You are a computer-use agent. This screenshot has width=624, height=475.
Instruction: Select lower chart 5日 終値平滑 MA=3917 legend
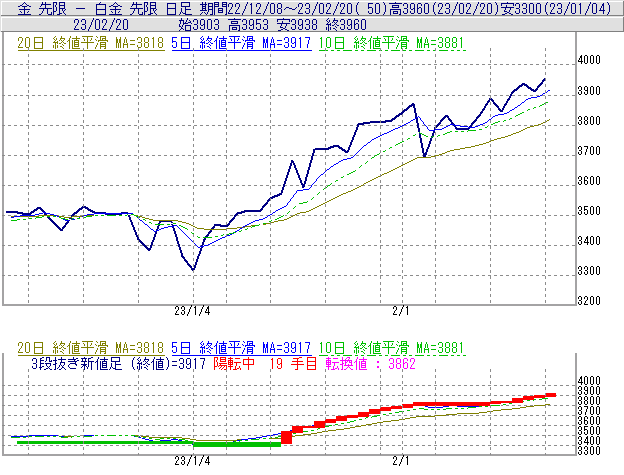pos(241,348)
